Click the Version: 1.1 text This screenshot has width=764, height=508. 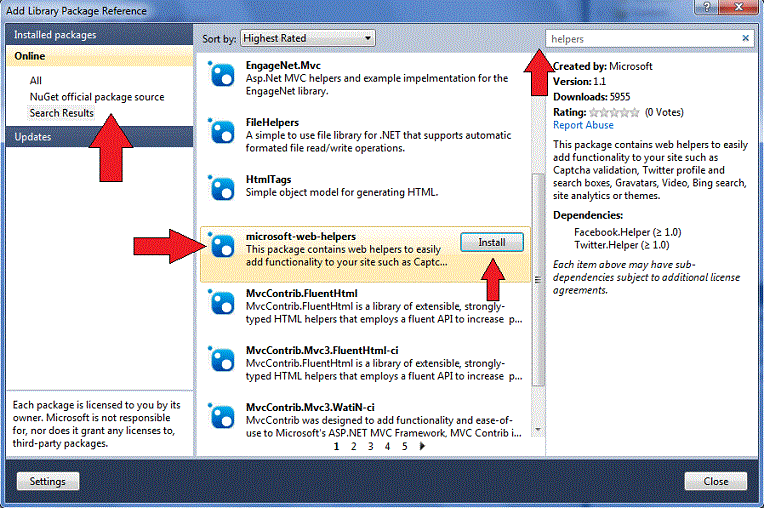(x=579, y=81)
